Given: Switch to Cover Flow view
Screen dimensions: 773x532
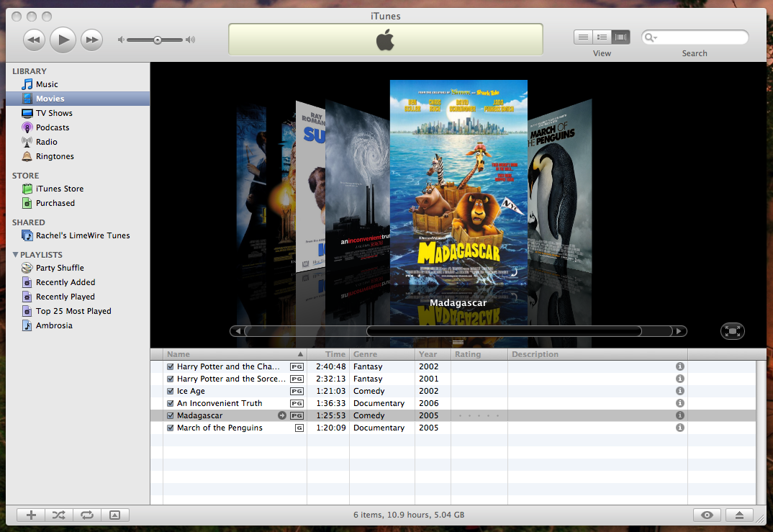Looking at the screenshot, I should [620, 37].
